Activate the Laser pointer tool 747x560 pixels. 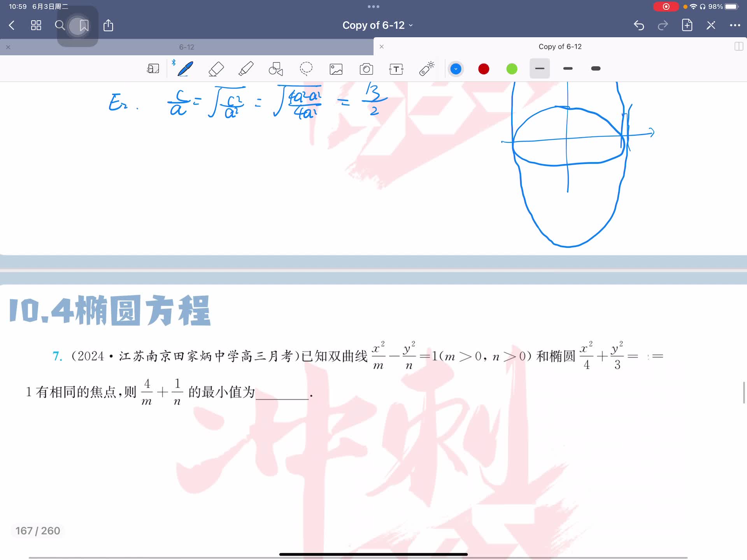point(426,69)
